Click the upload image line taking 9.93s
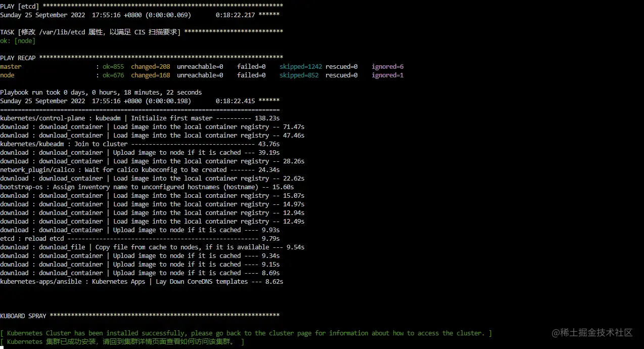 [x=140, y=230]
